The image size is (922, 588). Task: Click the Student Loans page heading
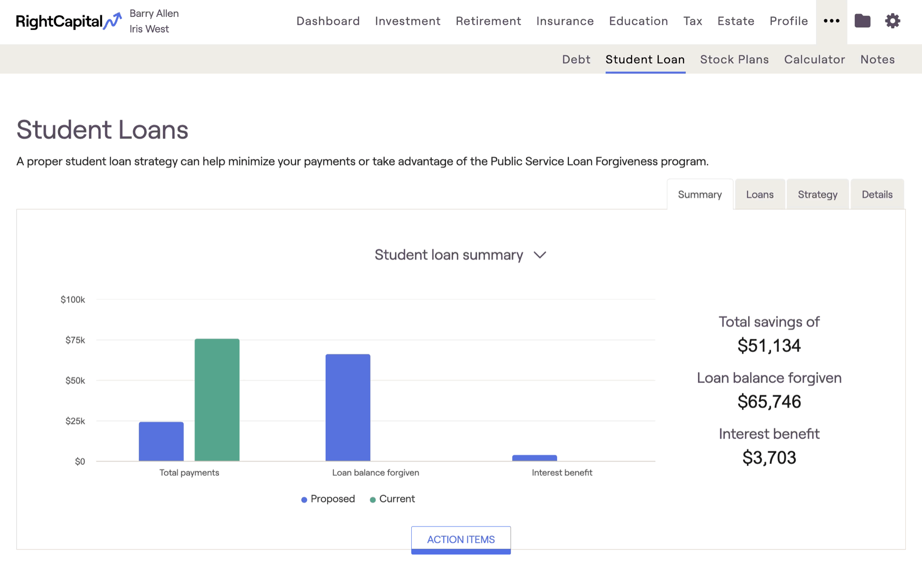(x=102, y=129)
